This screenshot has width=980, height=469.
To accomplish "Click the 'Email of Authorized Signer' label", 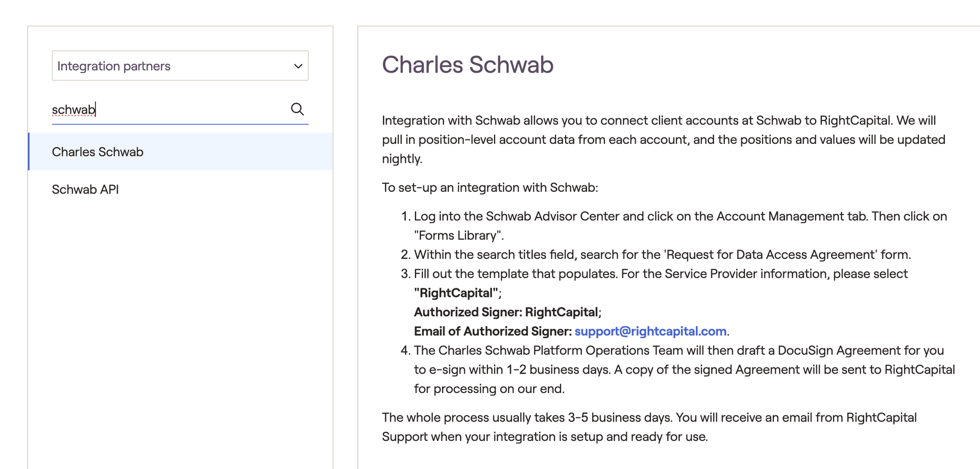I will coord(492,331).
